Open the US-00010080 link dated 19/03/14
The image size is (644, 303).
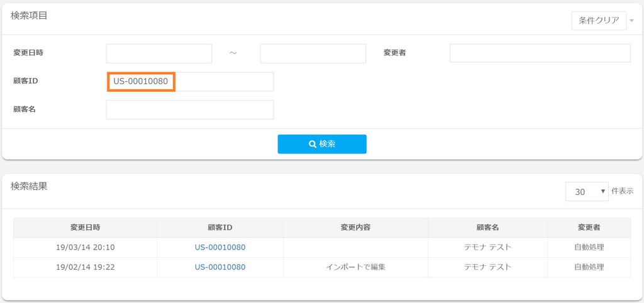220,248
